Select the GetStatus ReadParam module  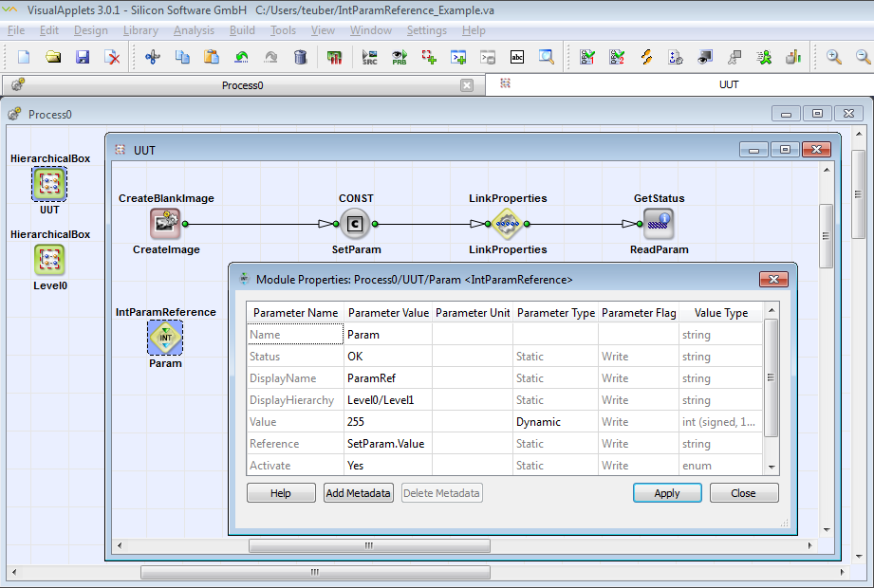coord(658,224)
